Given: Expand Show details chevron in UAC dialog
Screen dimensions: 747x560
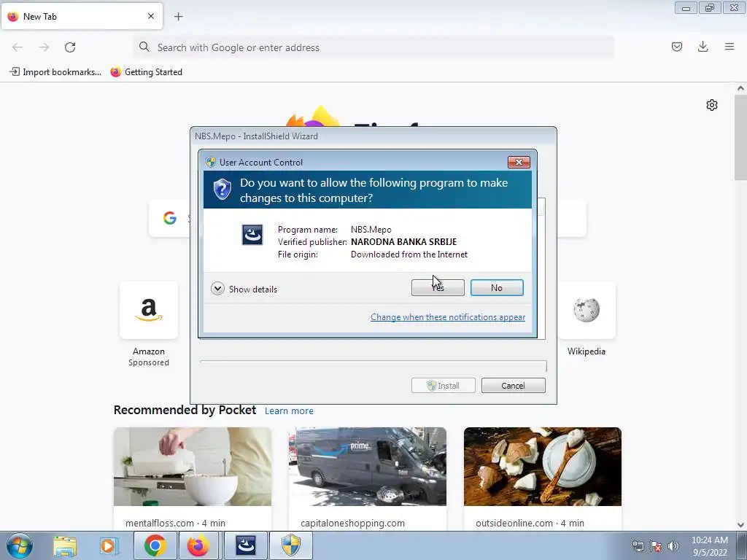Looking at the screenshot, I should (217, 289).
